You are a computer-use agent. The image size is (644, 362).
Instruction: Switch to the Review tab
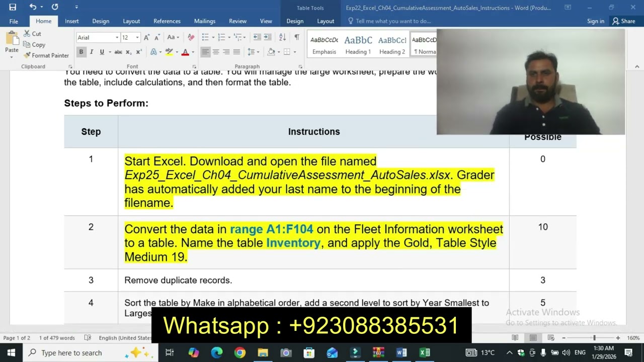pyautogui.click(x=237, y=21)
